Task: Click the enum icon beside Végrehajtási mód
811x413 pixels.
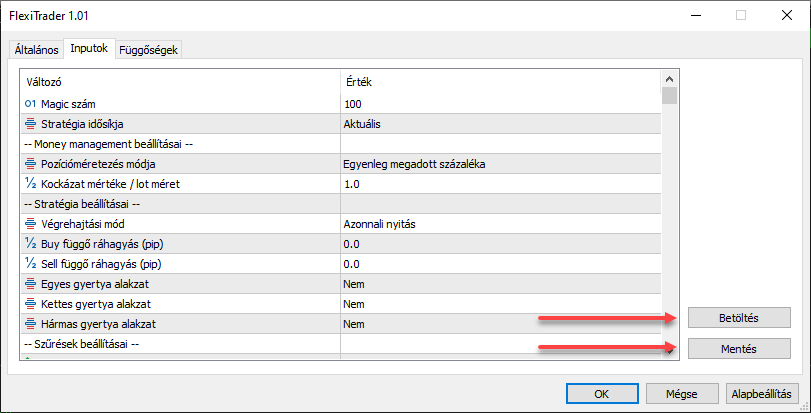Action: 30,224
